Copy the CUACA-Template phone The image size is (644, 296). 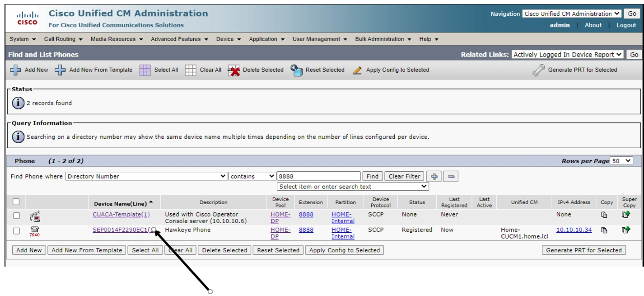point(604,215)
